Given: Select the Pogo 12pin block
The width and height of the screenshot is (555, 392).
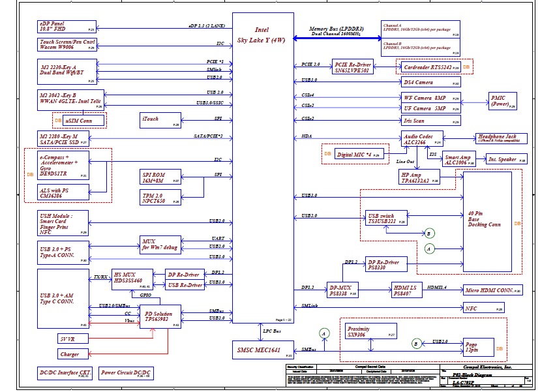Looking at the screenshot, I should point(479,347).
